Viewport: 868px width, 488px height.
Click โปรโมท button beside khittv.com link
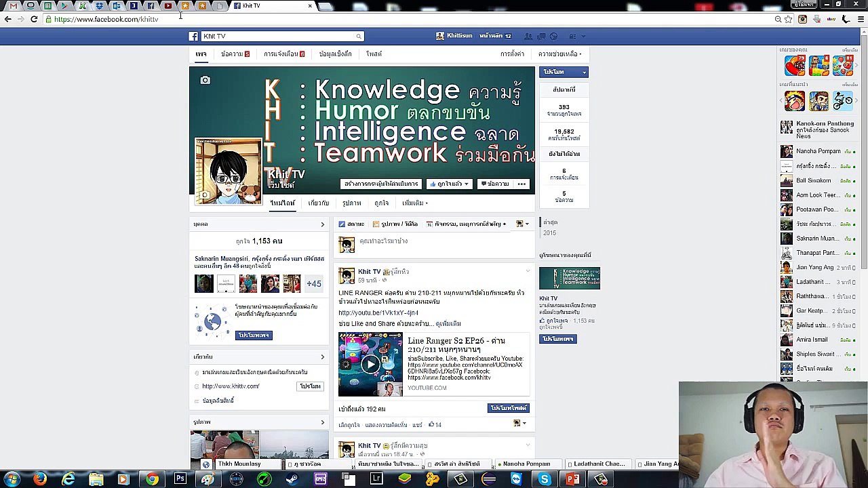coord(310,386)
